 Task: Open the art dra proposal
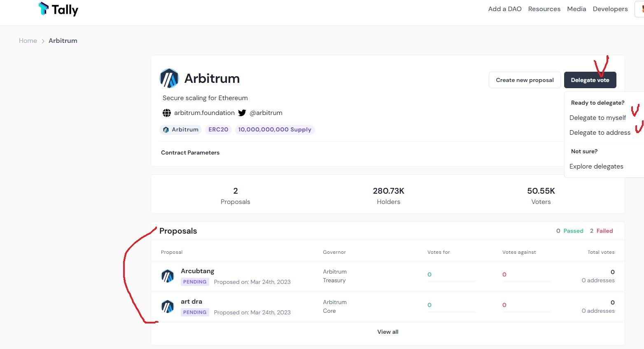191,302
